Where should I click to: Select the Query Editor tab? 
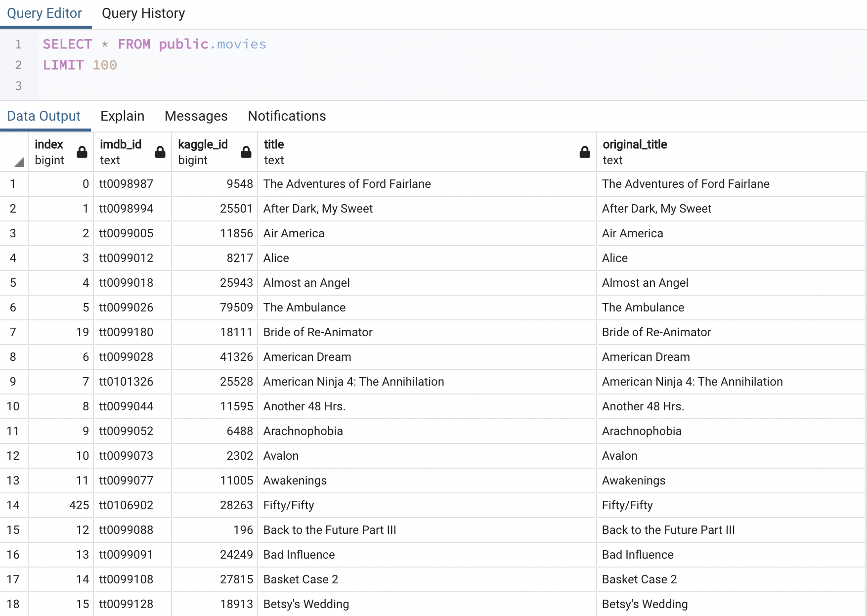point(44,13)
